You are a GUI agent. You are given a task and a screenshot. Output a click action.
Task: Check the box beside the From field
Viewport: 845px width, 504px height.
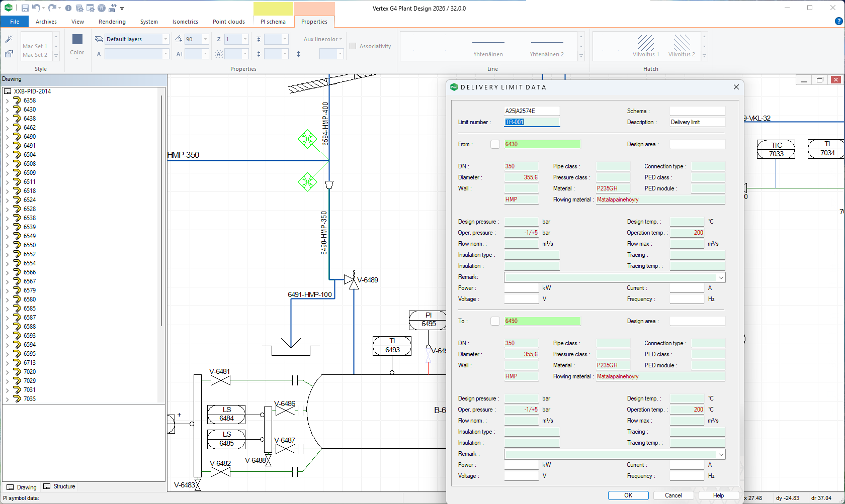495,144
